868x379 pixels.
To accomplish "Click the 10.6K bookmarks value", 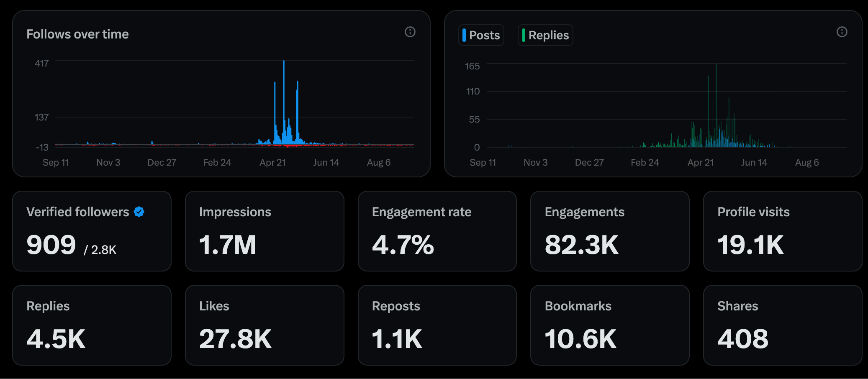I will tap(580, 339).
